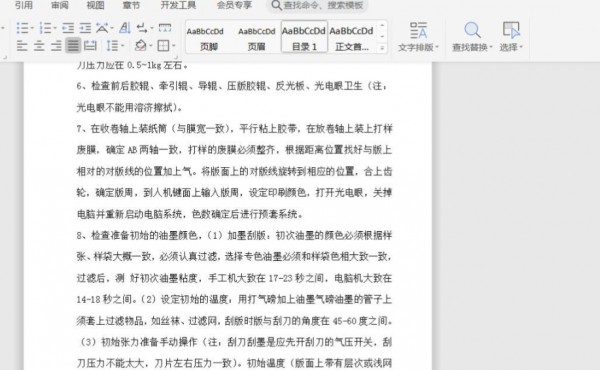Image resolution: width=600 pixels, height=370 pixels.
Task: Click the bulleted list icon
Action: pos(23,28)
